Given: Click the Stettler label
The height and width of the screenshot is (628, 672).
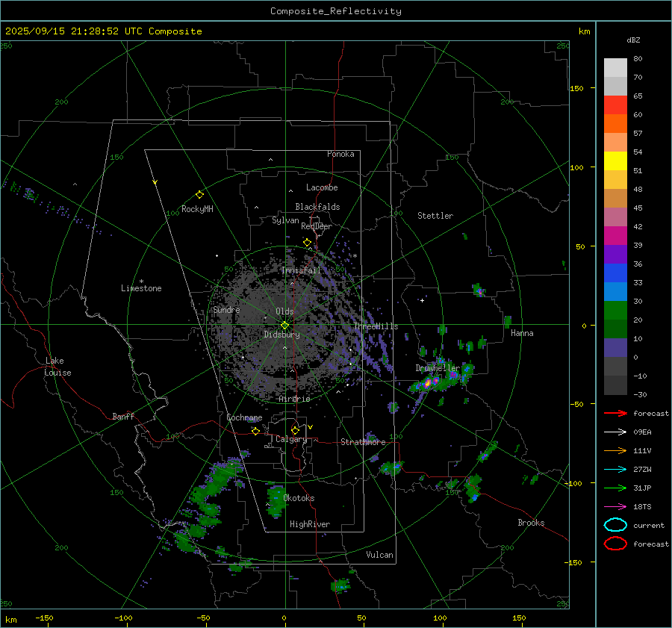Looking at the screenshot, I should (435, 216).
